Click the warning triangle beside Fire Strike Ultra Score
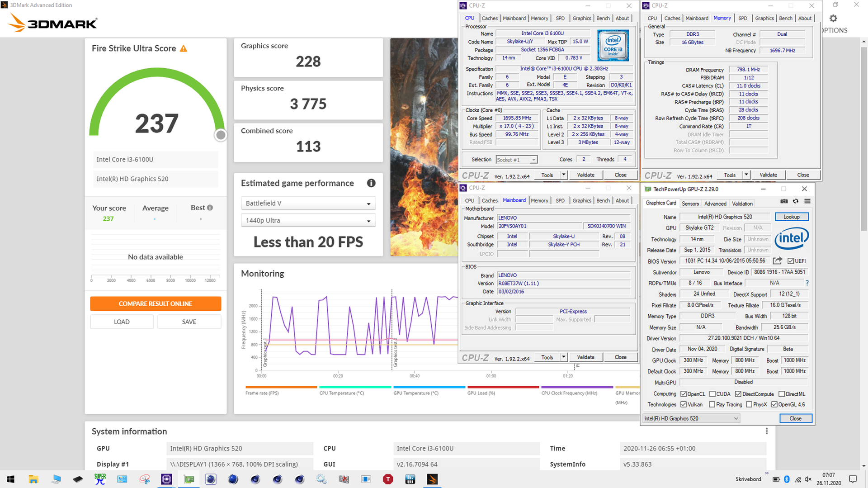868x488 pixels. [184, 48]
